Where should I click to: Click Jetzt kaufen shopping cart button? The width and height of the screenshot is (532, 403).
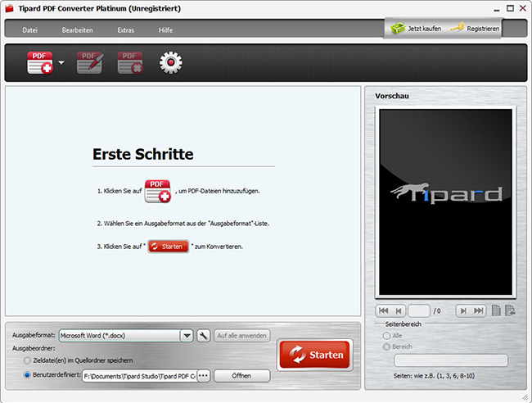[x=416, y=29]
